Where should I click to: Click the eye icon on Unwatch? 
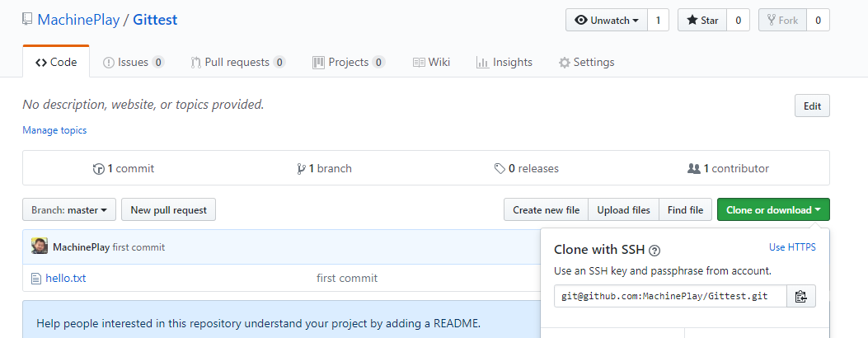click(580, 20)
